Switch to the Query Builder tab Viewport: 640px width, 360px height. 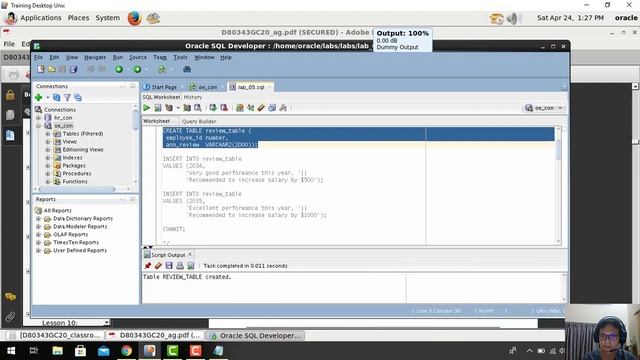coord(199,121)
